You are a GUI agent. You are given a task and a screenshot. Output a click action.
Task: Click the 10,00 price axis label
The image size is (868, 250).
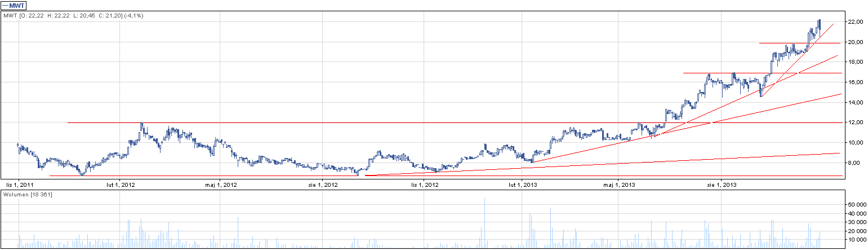point(857,142)
